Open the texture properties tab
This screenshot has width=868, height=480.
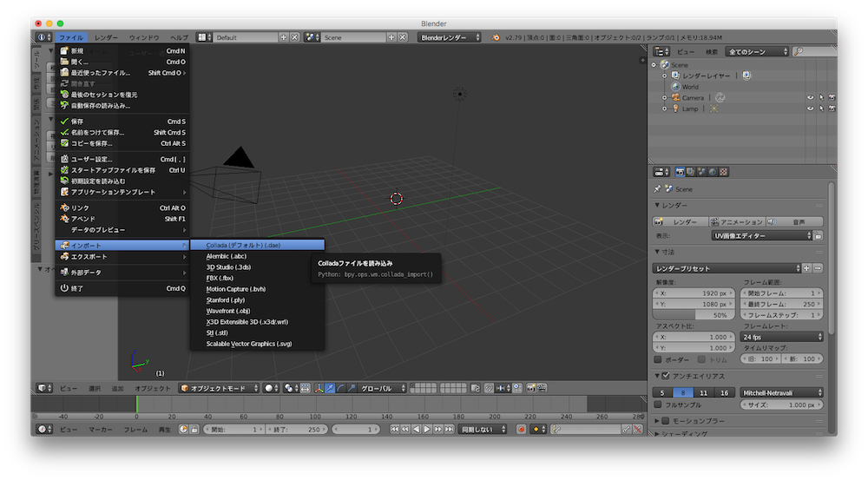click(x=724, y=172)
